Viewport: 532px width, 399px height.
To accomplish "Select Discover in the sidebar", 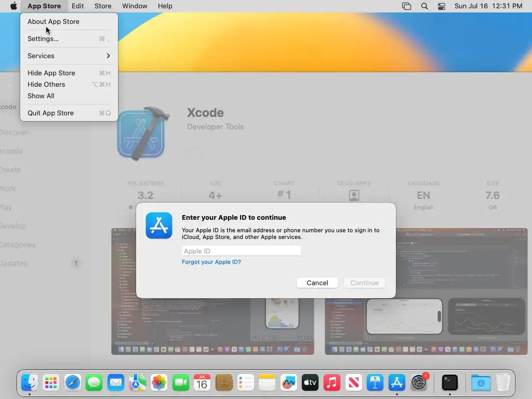I will 14,132.
